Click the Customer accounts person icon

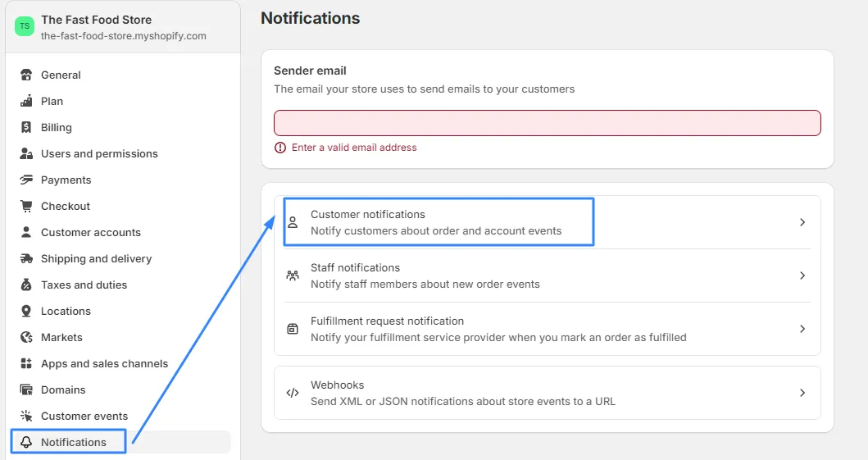[x=26, y=232]
